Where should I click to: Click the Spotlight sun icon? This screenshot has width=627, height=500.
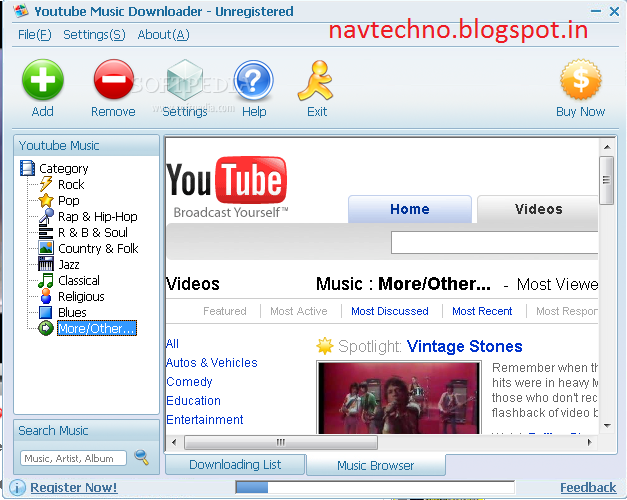[x=325, y=346]
